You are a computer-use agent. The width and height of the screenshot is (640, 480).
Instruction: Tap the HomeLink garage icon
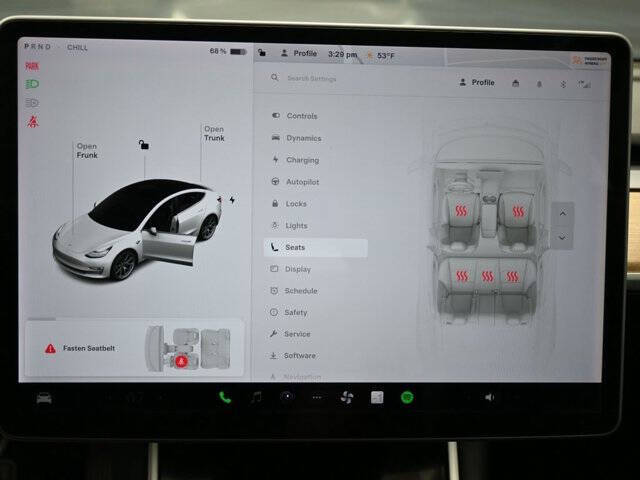point(516,84)
